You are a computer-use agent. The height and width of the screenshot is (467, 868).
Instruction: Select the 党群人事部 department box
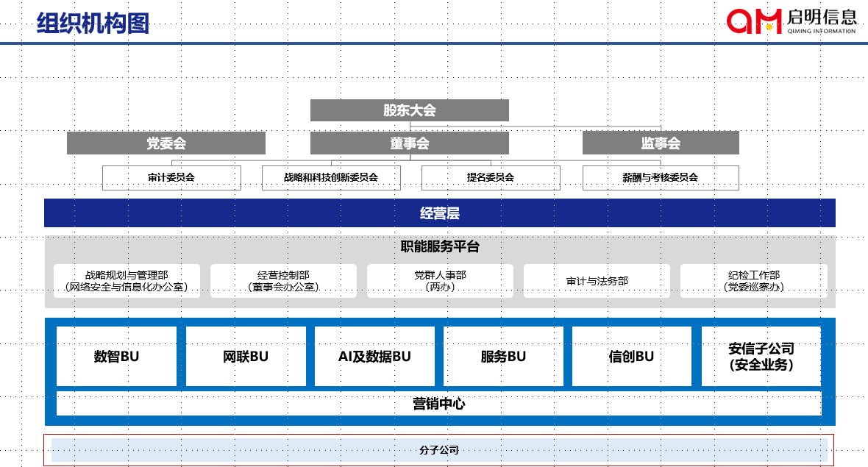[440, 281]
